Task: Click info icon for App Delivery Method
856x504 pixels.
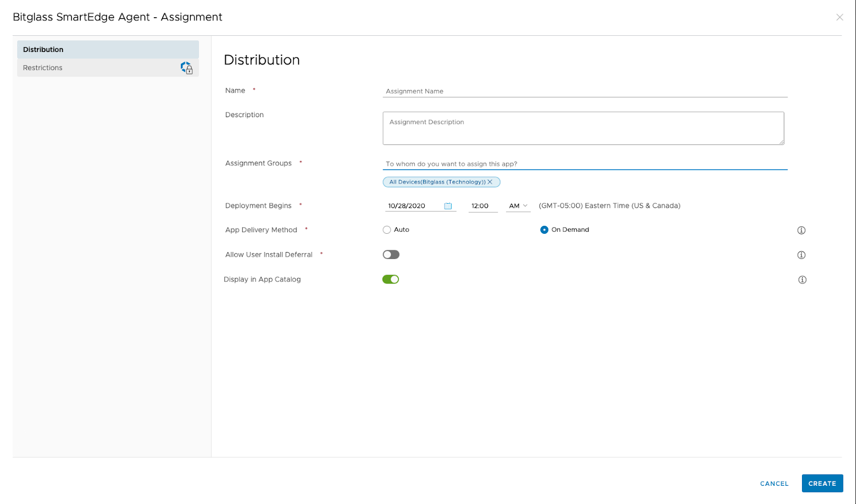Action: tap(801, 231)
